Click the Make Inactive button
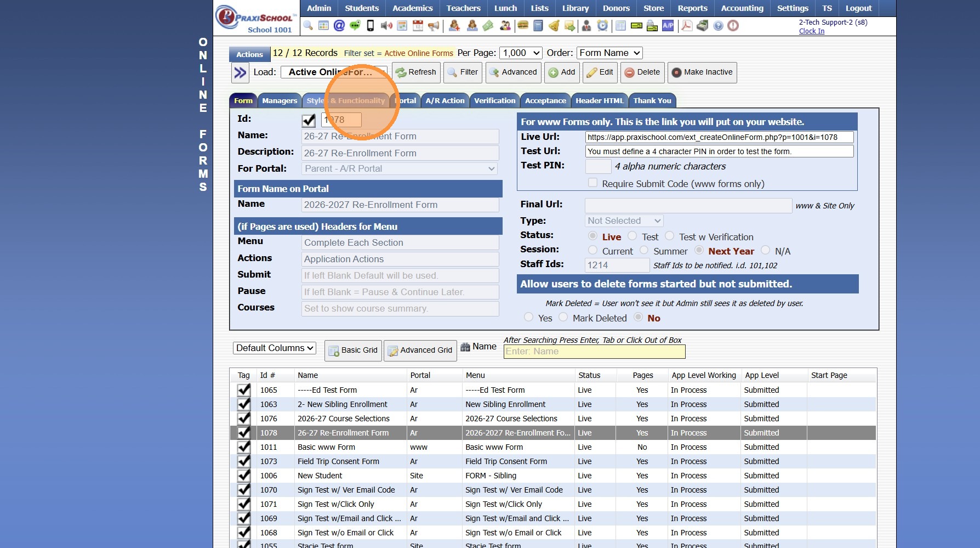980x548 pixels. pos(702,72)
